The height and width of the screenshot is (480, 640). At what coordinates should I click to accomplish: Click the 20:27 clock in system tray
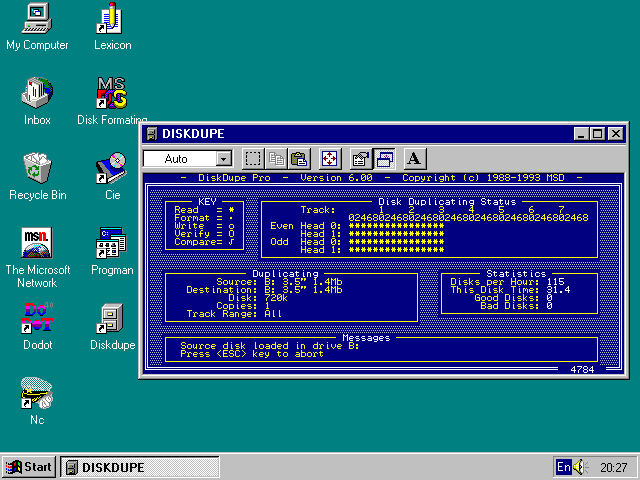tap(613, 467)
